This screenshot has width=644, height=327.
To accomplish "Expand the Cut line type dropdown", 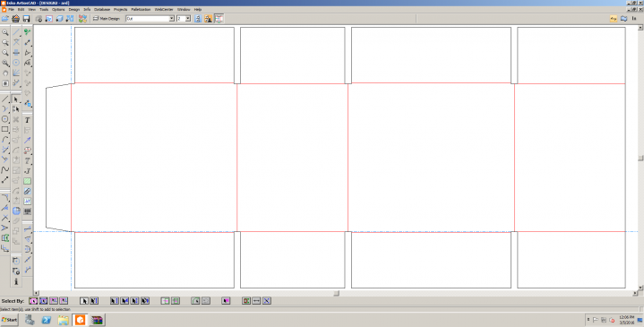I will [x=172, y=19].
